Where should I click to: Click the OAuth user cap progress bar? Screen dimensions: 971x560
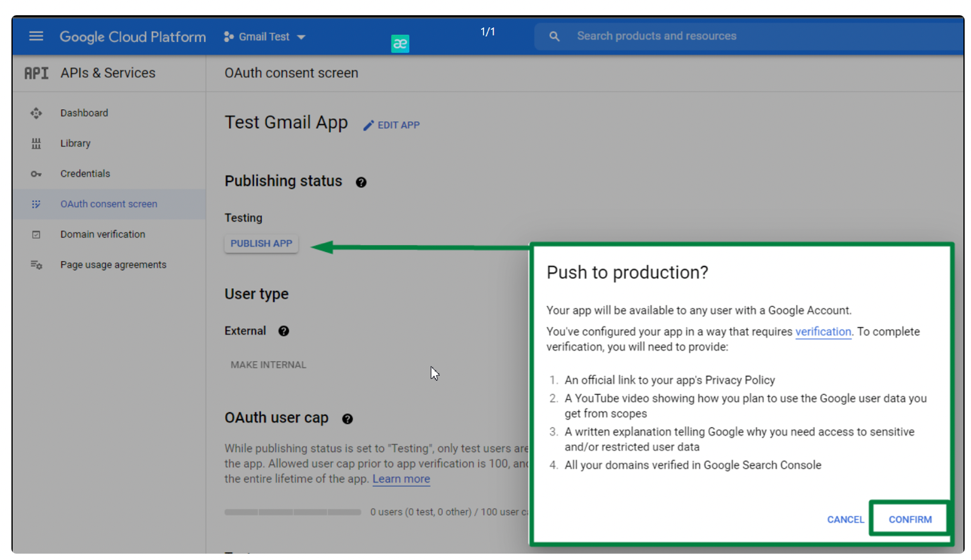[292, 512]
